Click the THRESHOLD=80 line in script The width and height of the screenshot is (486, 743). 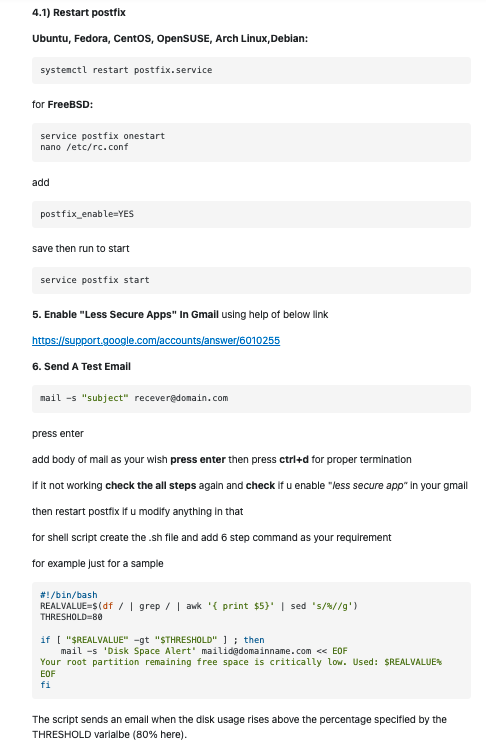pos(71,617)
